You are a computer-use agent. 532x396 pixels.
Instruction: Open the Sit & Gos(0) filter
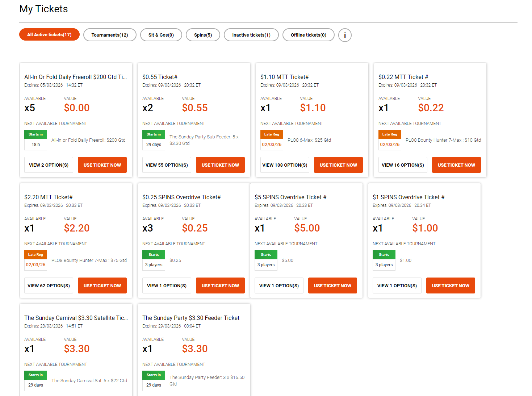[x=161, y=35]
